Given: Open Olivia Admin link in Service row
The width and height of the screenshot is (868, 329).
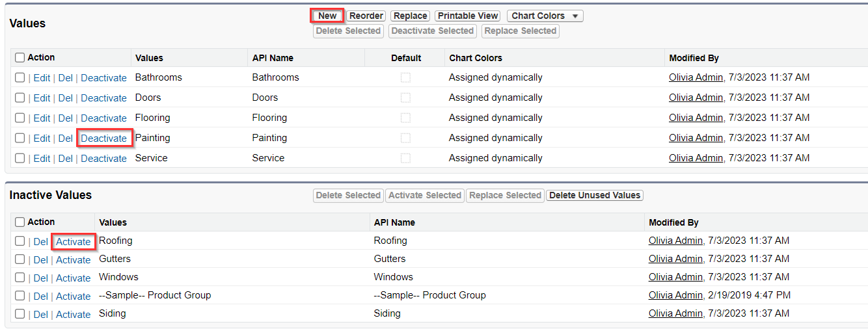Looking at the screenshot, I should pos(696,158).
